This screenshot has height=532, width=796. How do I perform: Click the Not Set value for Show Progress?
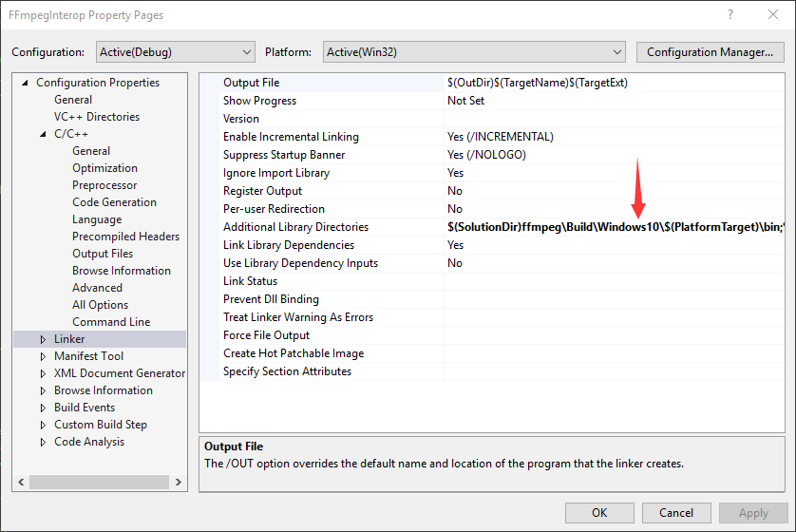465,101
